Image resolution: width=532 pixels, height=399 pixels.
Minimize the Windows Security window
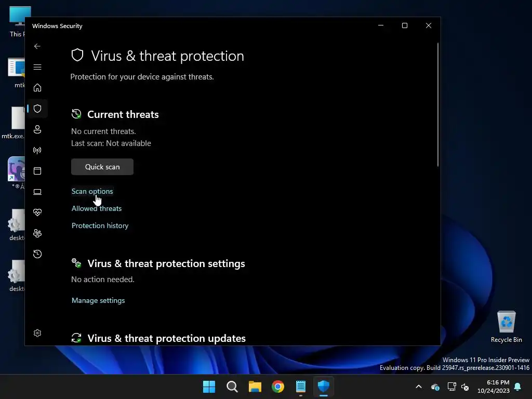point(381,25)
